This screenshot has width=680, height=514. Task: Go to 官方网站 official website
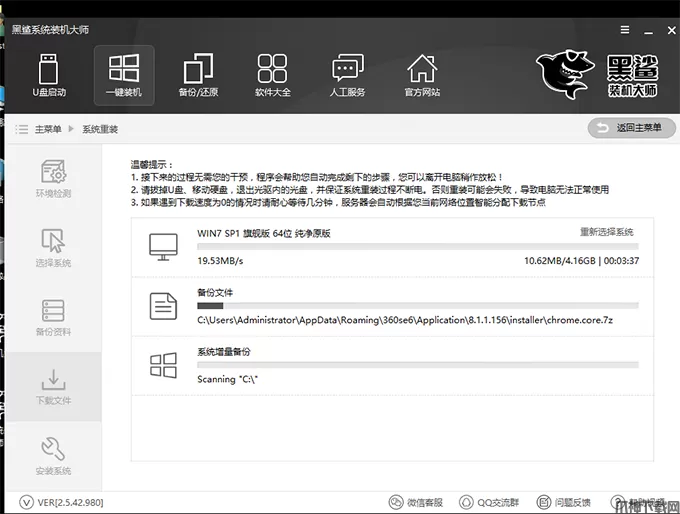pos(422,75)
